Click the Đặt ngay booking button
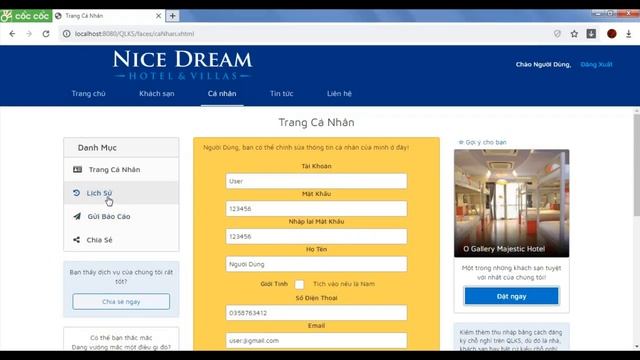Screen dimensions: 640x360 point(511,296)
